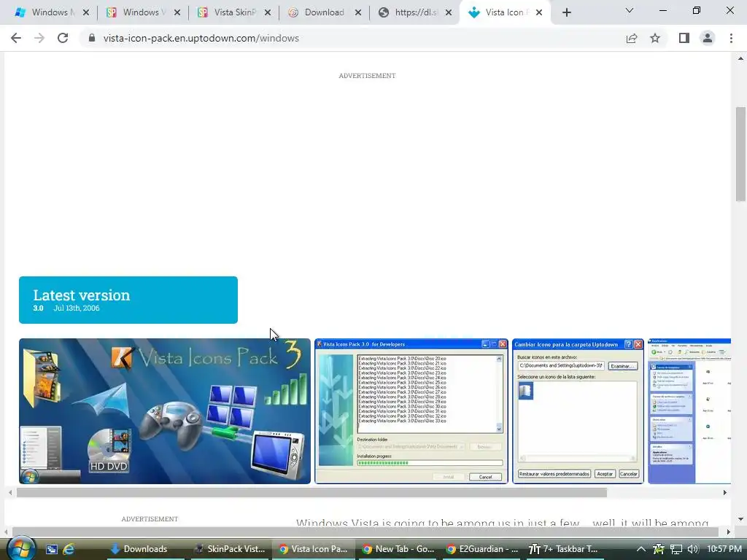Screen dimensions: 747x560
Task: Open the Cambiar Icono dialog screenshot
Action: 578,411
